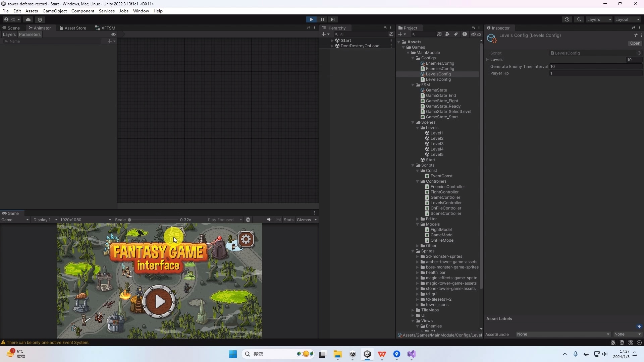644x362 pixels.
Task: Toggle the eye visibility icon in Animator layers
Action: coord(113,35)
